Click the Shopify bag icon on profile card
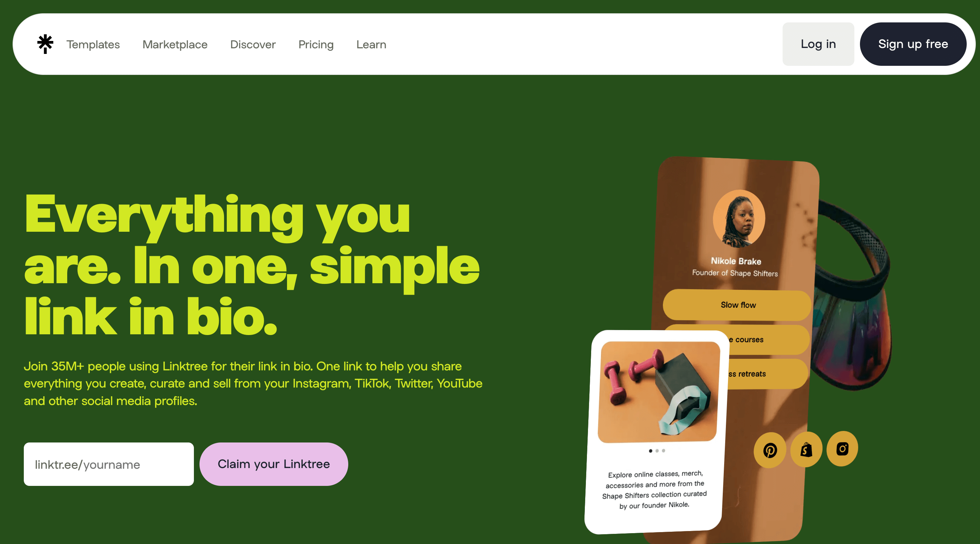 click(805, 449)
